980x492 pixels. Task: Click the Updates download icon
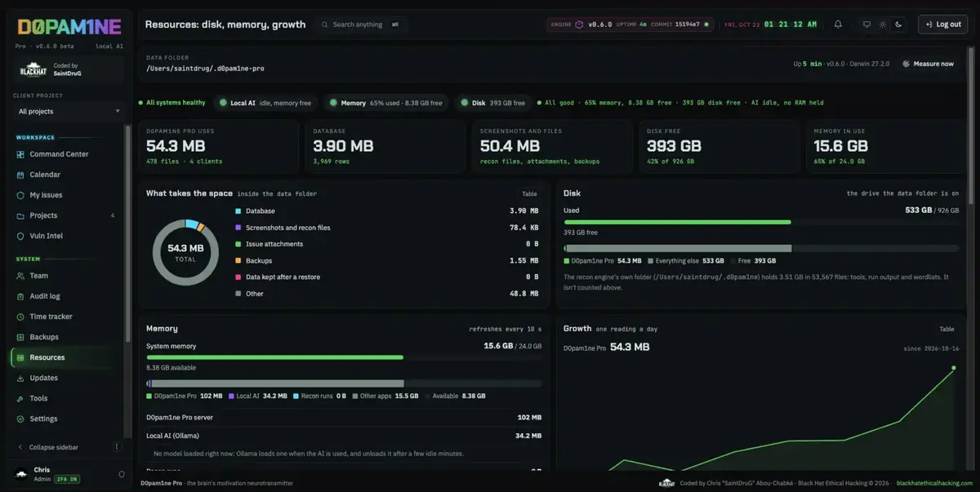click(21, 378)
